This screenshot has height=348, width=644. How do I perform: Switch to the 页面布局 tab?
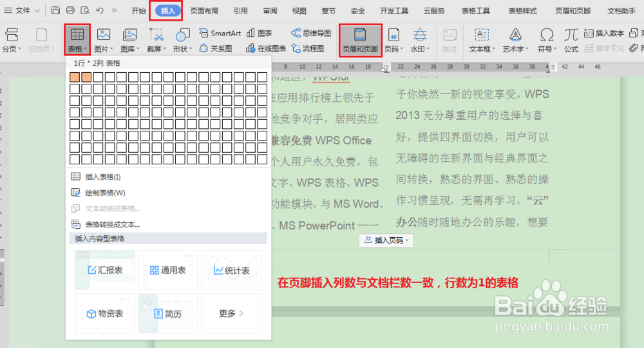tap(204, 11)
